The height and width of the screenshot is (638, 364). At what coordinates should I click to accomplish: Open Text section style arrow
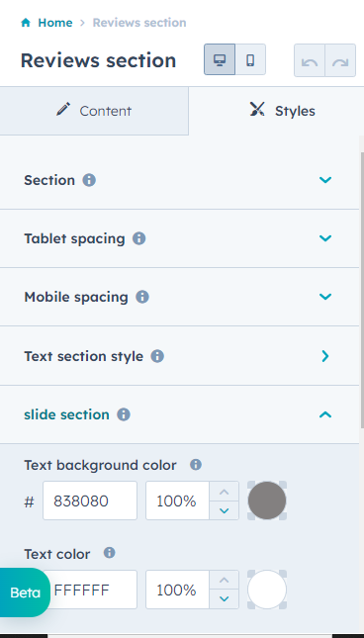[x=325, y=356]
